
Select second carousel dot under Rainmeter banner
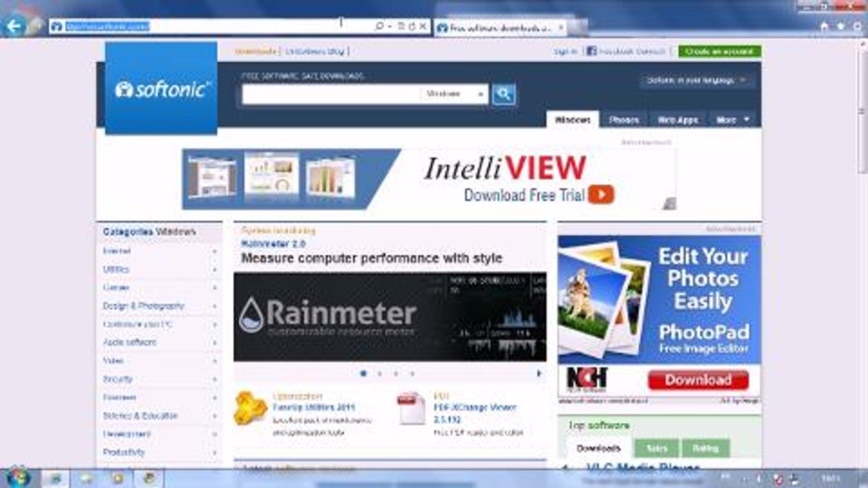(380, 373)
